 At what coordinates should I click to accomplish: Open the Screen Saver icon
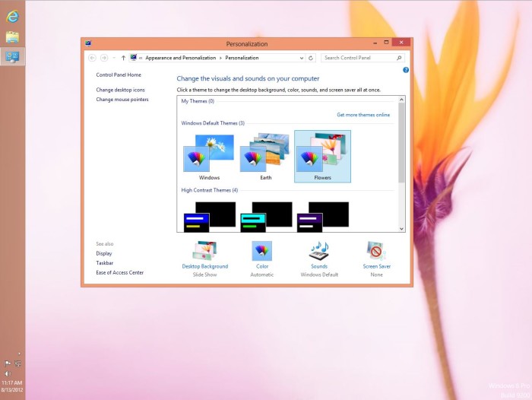pyautogui.click(x=376, y=251)
